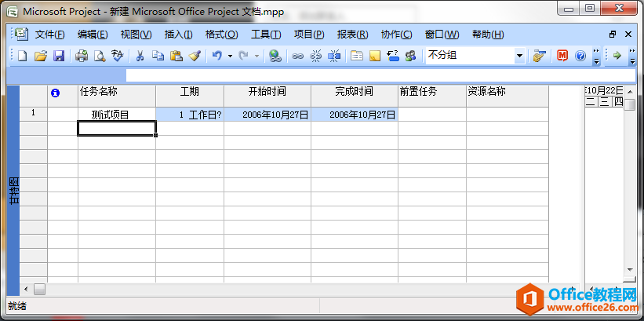The image size is (644, 321).
Task: Click the Assign Resources people icon
Action: [410, 56]
